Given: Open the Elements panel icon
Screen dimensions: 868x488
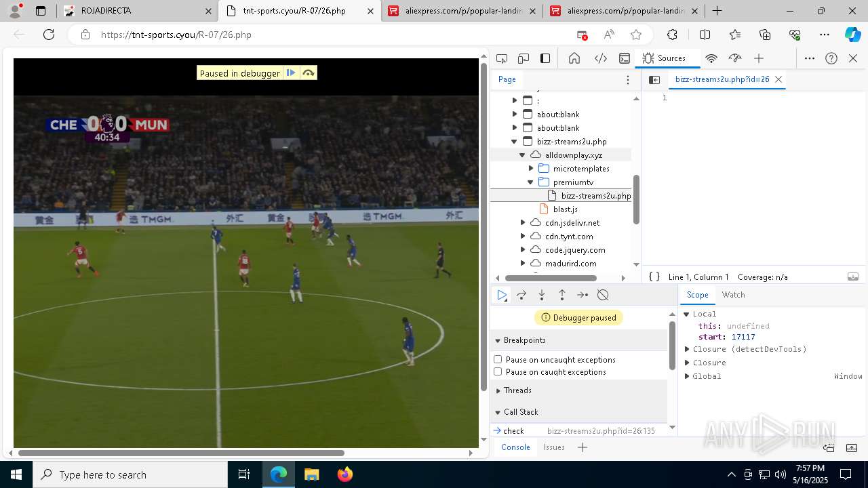Looking at the screenshot, I should (x=601, y=58).
